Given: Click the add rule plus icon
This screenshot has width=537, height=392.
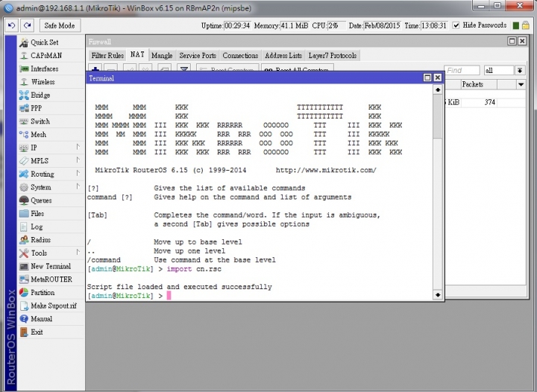Looking at the screenshot, I should coord(95,69).
